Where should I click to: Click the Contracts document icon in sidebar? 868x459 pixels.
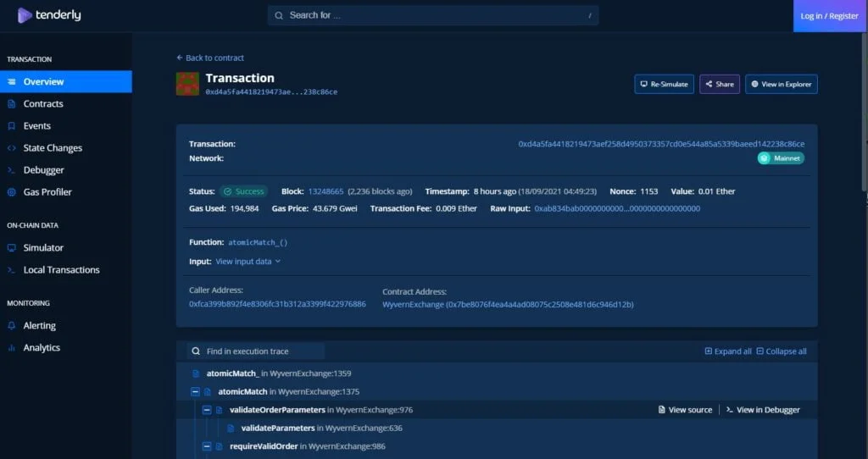12,103
